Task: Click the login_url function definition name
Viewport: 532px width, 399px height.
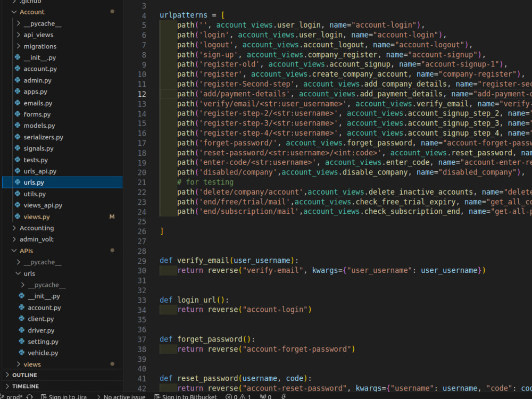Action: tap(196, 300)
